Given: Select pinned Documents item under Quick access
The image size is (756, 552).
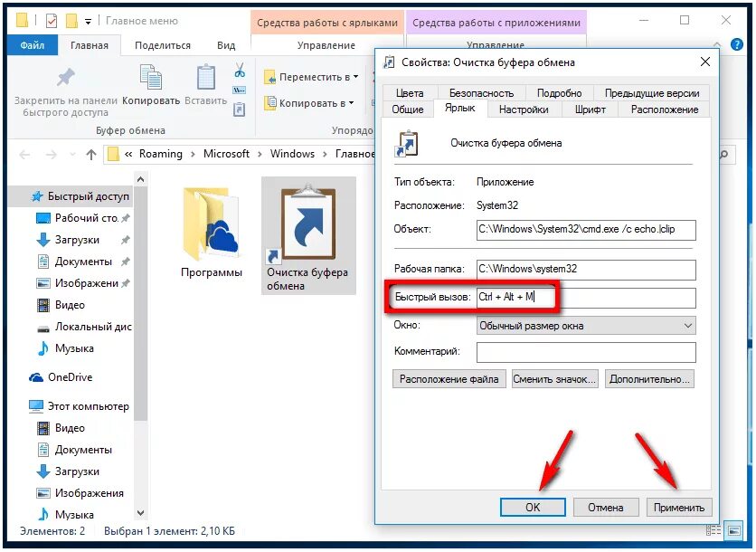Looking at the screenshot, I should click(x=83, y=262).
